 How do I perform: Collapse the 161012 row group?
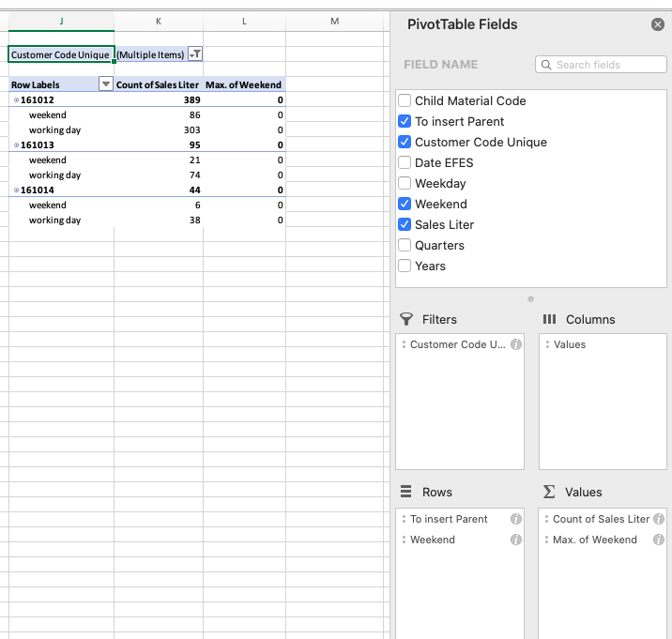tap(16, 99)
